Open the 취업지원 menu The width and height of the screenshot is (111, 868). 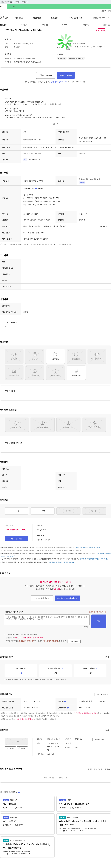pyautogui.click(x=37, y=18)
